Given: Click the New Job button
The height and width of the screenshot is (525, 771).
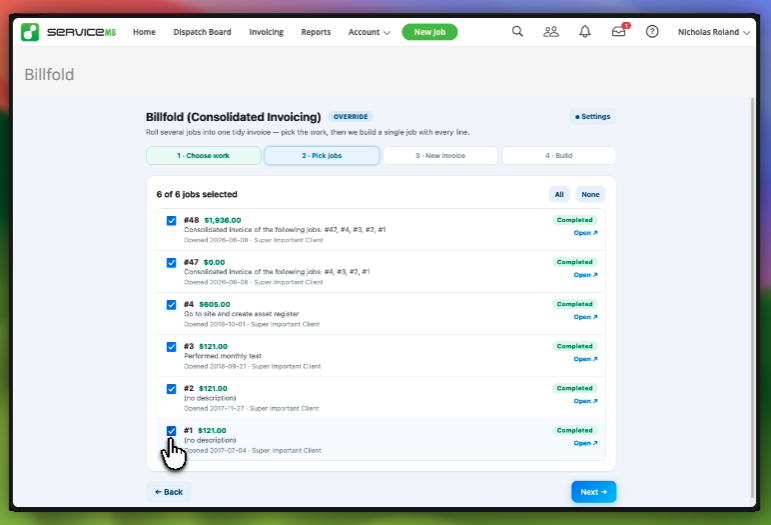Looking at the screenshot, I should pyautogui.click(x=430, y=32).
